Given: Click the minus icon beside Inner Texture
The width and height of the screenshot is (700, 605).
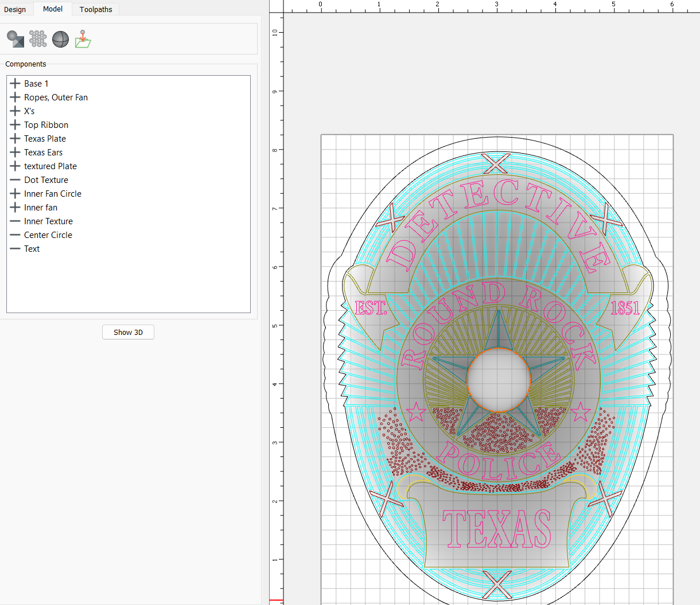Looking at the screenshot, I should tap(15, 221).
